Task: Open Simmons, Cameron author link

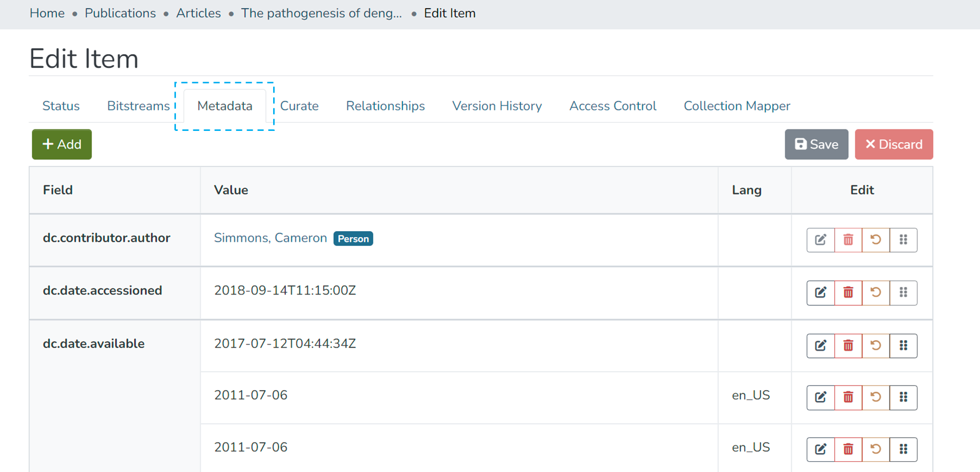Action: 270,238
